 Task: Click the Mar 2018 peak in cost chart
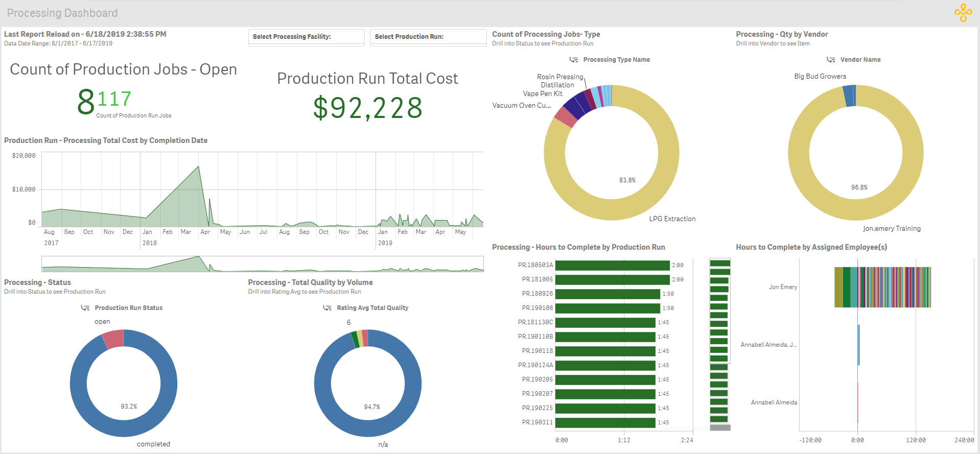198,168
